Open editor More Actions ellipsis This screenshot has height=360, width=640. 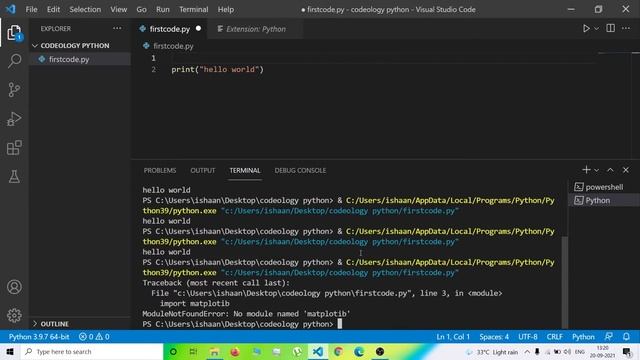pyautogui.click(x=626, y=28)
